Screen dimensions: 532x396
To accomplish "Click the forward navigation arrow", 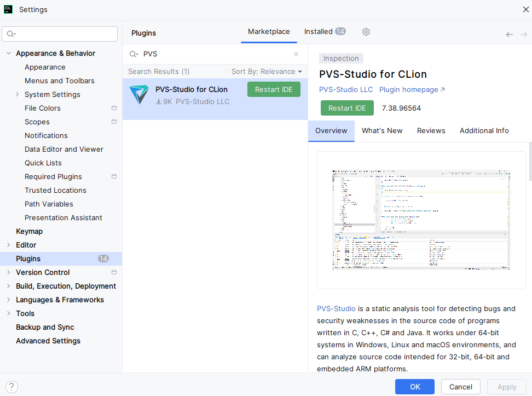I will pyautogui.click(x=524, y=35).
